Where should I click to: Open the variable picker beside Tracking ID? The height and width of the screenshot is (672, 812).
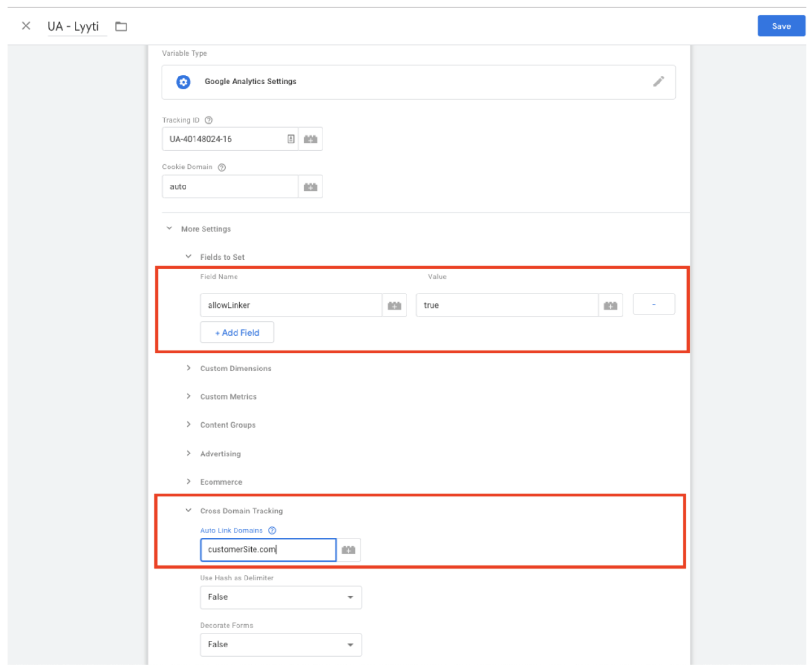coord(310,139)
